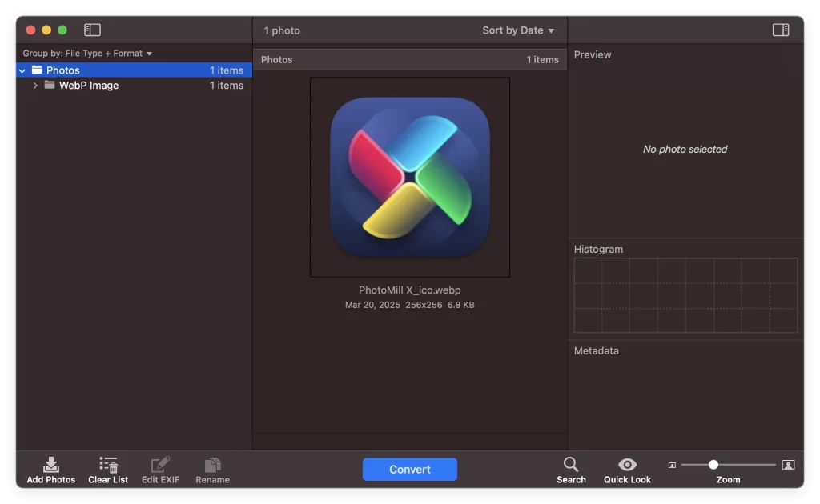Collapse the Photos folder tree
This screenshot has width=820, height=504.
22,70
